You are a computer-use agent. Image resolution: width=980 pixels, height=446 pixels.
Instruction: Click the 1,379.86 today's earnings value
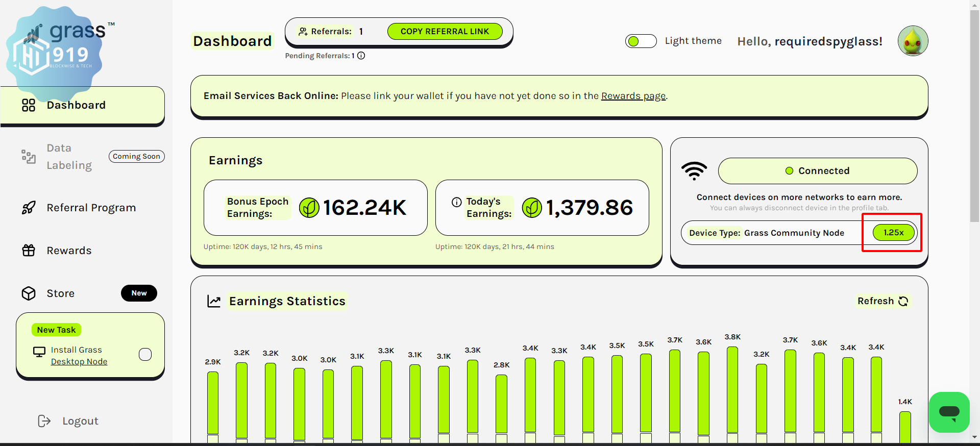coord(590,208)
